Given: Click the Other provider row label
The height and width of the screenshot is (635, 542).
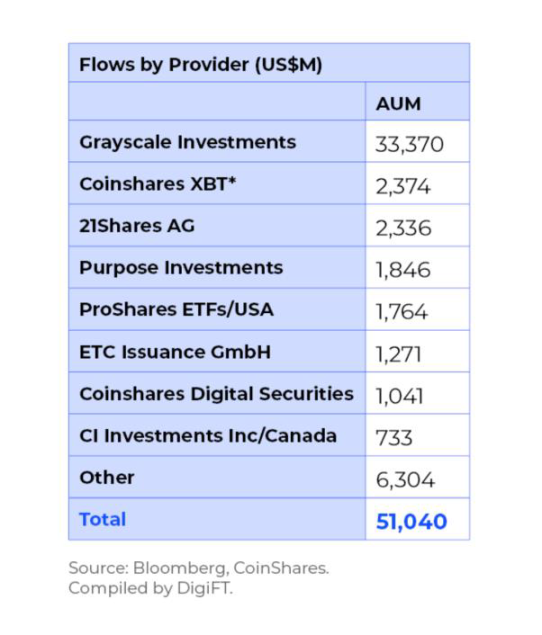Looking at the screenshot, I should (x=107, y=478).
